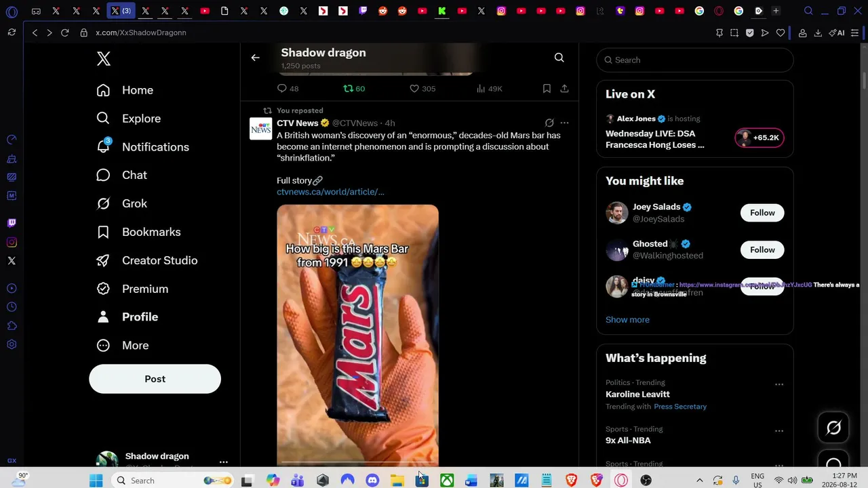Click the CTV News profile avatar
This screenshot has height=488, width=868.
coord(261,129)
